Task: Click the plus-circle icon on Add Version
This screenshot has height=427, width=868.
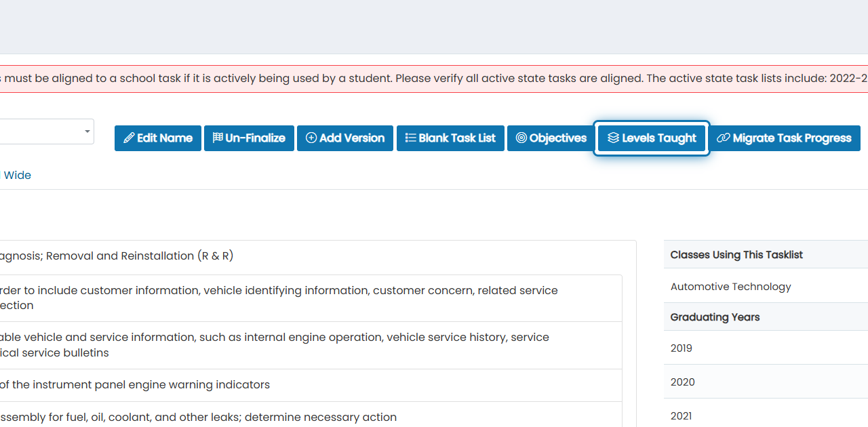Action: [x=311, y=138]
